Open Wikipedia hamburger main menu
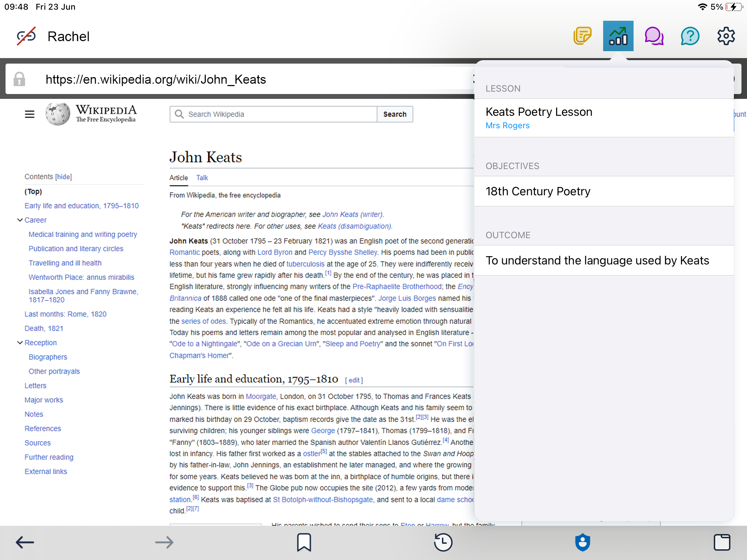This screenshot has height=560, width=747. click(x=30, y=114)
